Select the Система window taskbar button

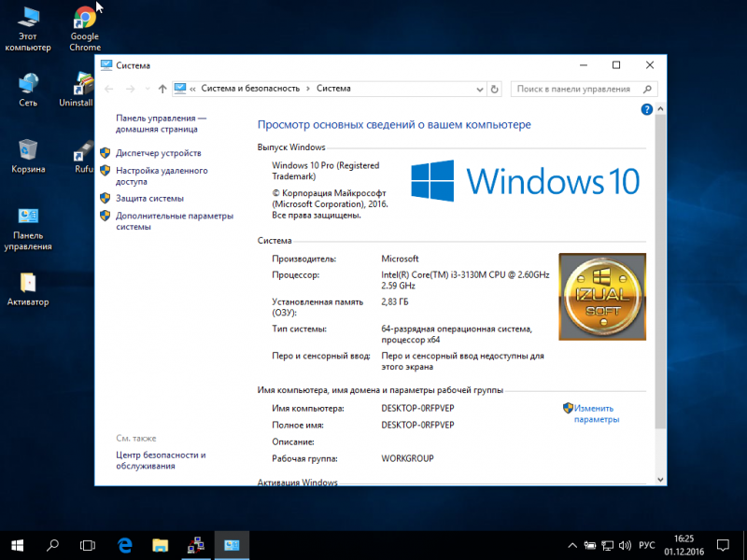pyautogui.click(x=232, y=545)
